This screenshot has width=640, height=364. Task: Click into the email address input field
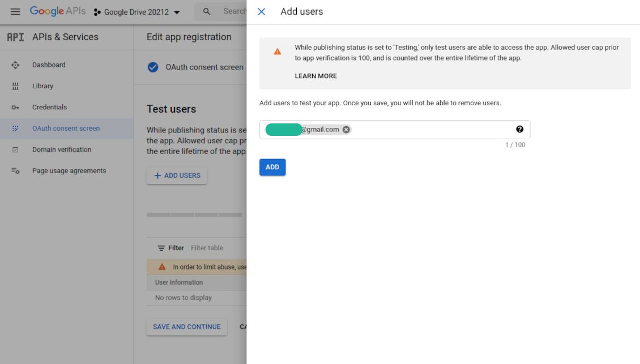pyautogui.click(x=430, y=130)
